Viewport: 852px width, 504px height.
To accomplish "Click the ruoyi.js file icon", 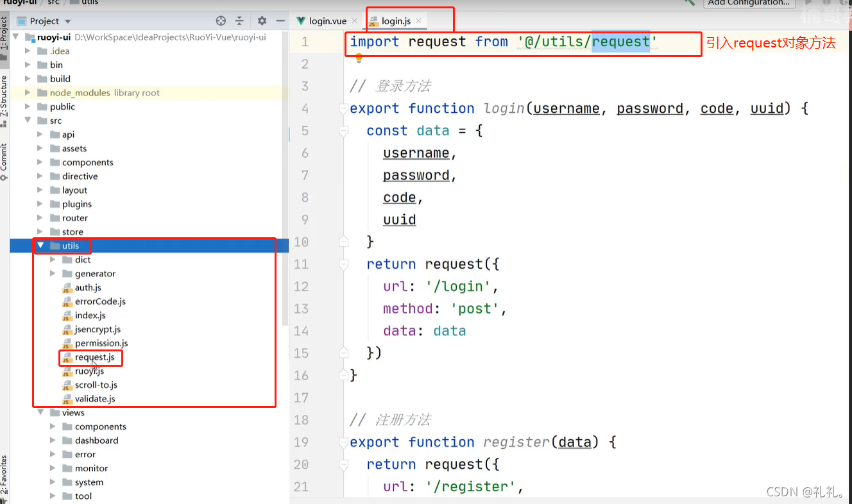I will click(67, 371).
